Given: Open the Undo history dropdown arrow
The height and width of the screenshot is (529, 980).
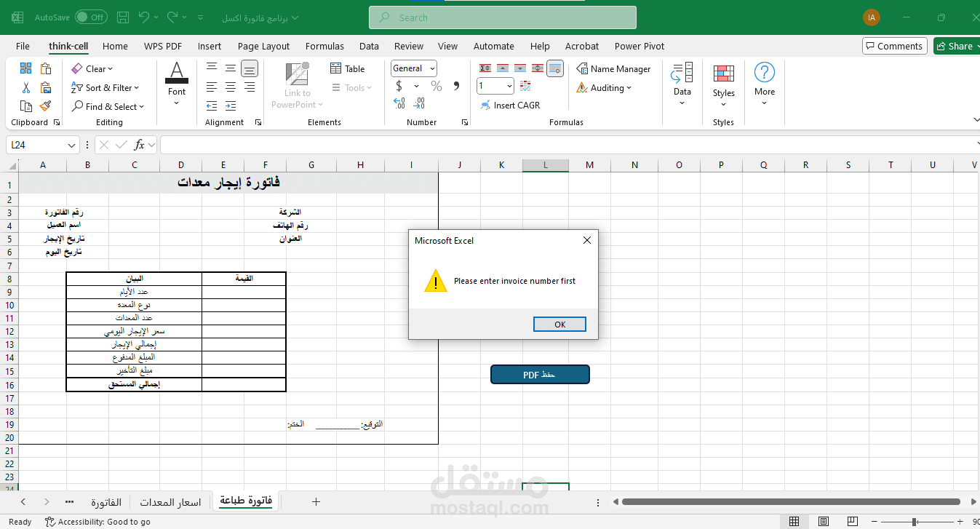Looking at the screenshot, I should (x=157, y=17).
